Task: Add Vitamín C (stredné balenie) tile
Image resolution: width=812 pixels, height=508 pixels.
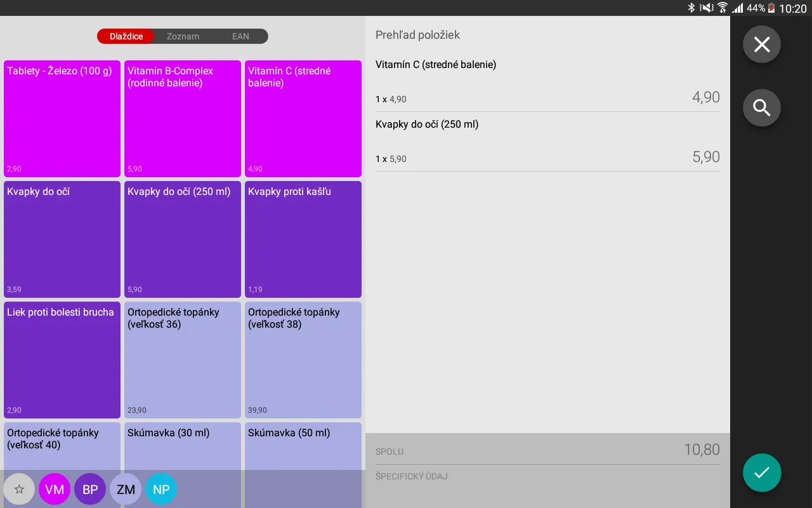Action: tap(303, 119)
